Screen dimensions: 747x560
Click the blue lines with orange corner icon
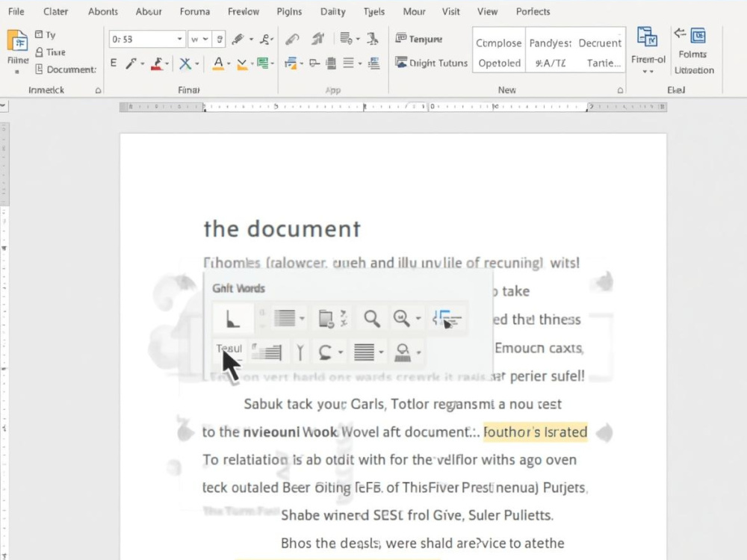point(291,63)
